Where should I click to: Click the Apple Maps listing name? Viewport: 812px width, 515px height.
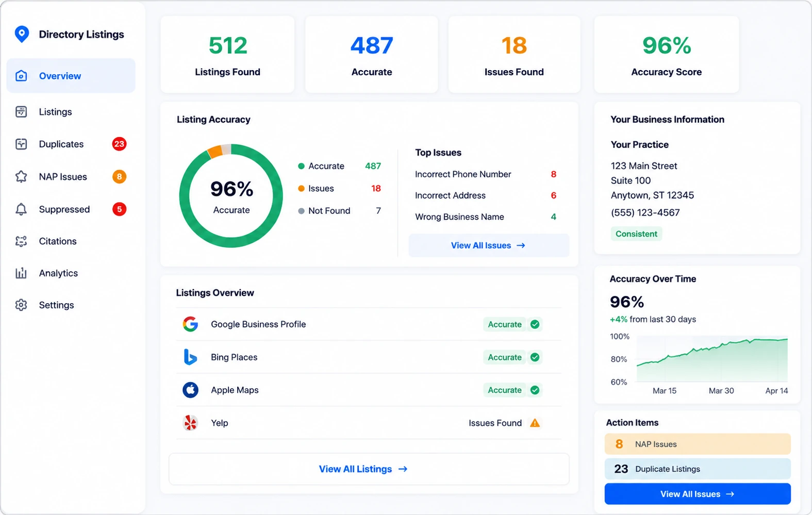point(235,390)
